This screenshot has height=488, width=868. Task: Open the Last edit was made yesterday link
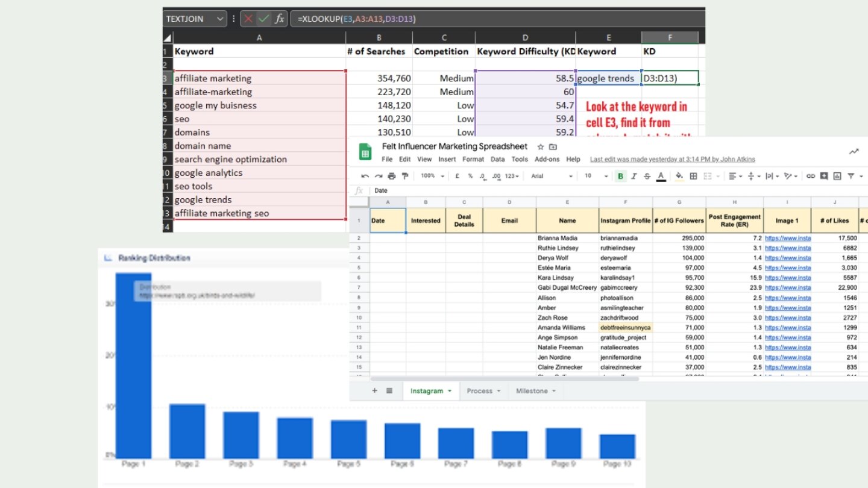tap(672, 159)
